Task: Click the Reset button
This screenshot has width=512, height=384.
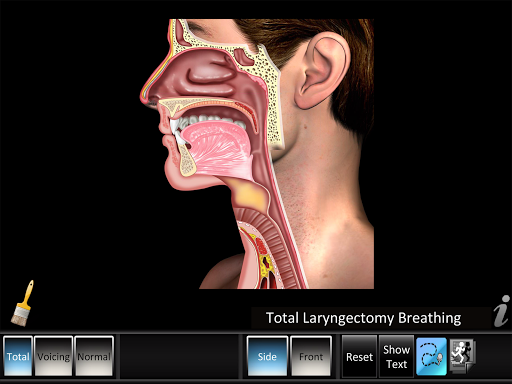Action: [x=359, y=357]
